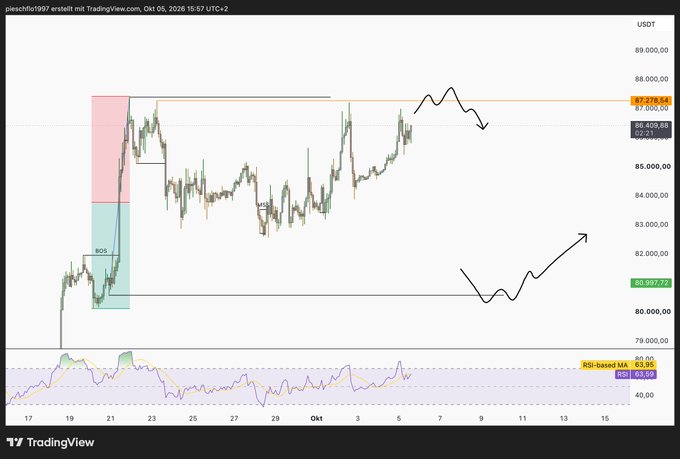Click date 13 on the time axis
This screenshot has height=459, width=680.
(564, 419)
